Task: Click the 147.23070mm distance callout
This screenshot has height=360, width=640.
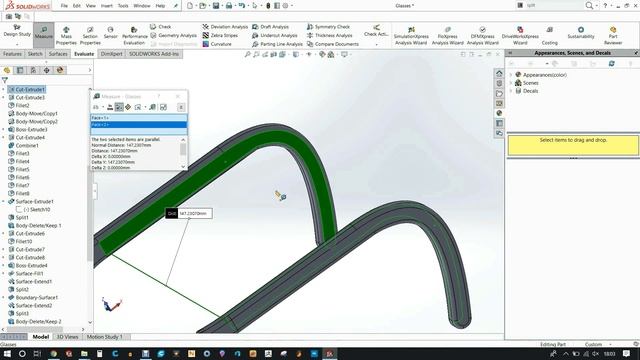Action: pos(189,213)
